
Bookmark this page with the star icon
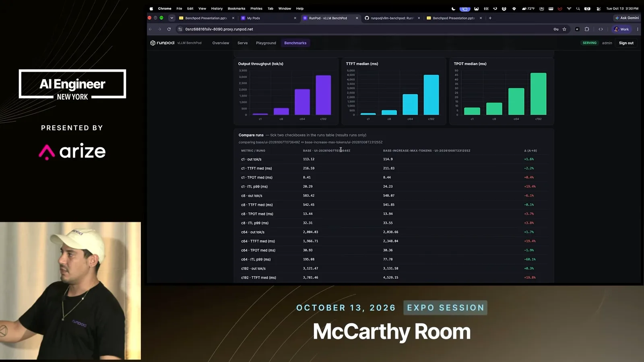click(x=564, y=29)
